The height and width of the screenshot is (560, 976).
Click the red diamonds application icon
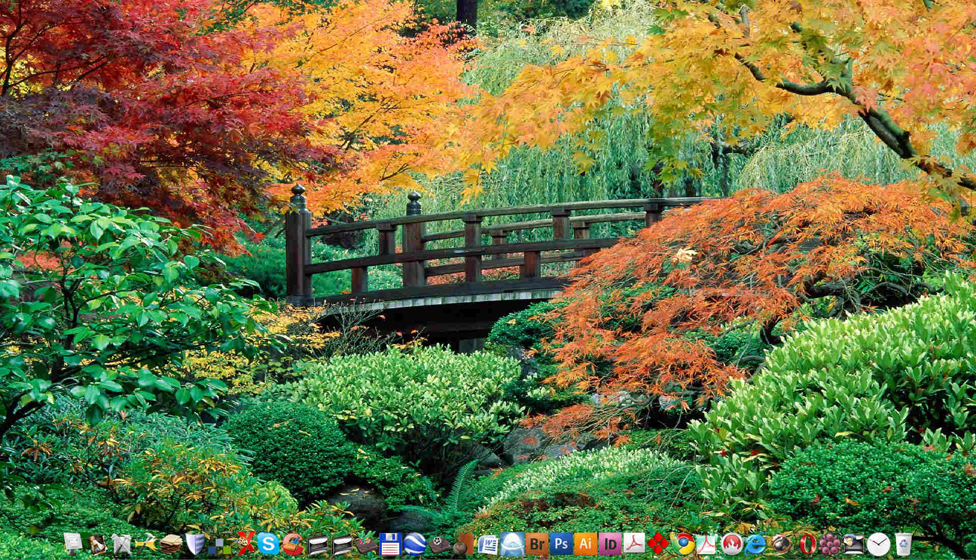tap(658, 544)
